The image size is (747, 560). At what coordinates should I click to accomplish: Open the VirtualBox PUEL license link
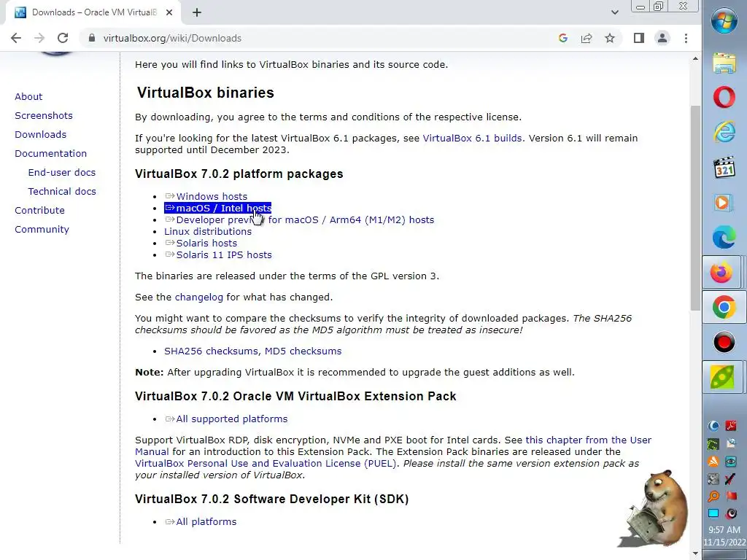[266, 463]
